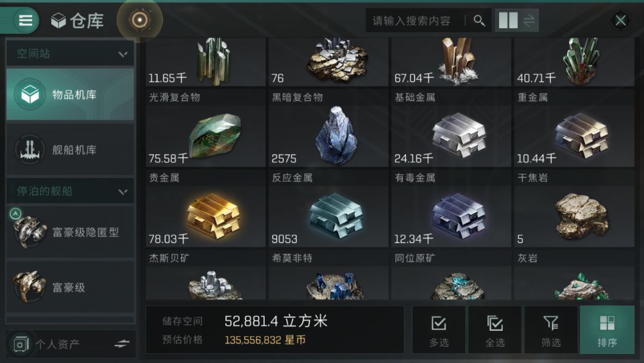Collapse the 停泊的舰船 section chevron
This screenshot has height=363, width=644.
pyautogui.click(x=123, y=192)
